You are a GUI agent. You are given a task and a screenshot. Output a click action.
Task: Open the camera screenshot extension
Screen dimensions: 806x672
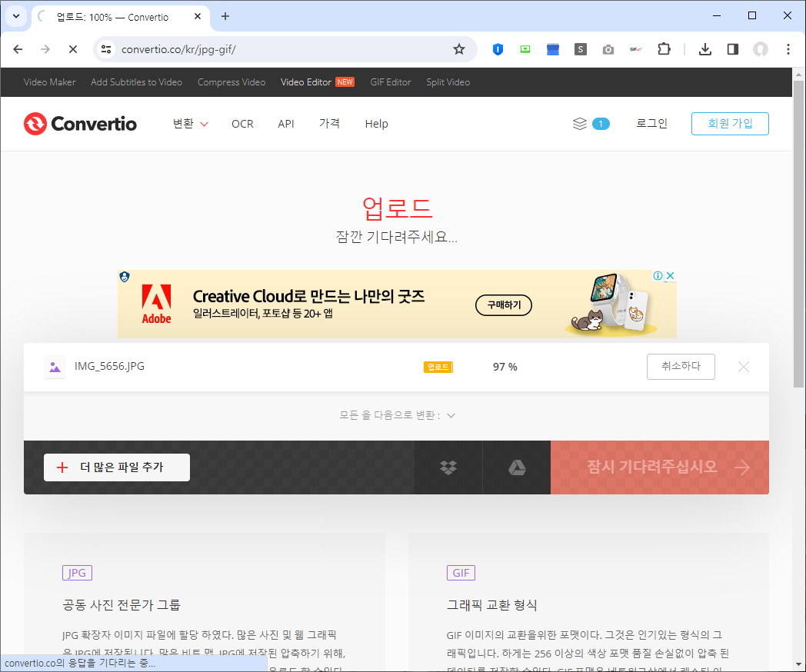608,48
